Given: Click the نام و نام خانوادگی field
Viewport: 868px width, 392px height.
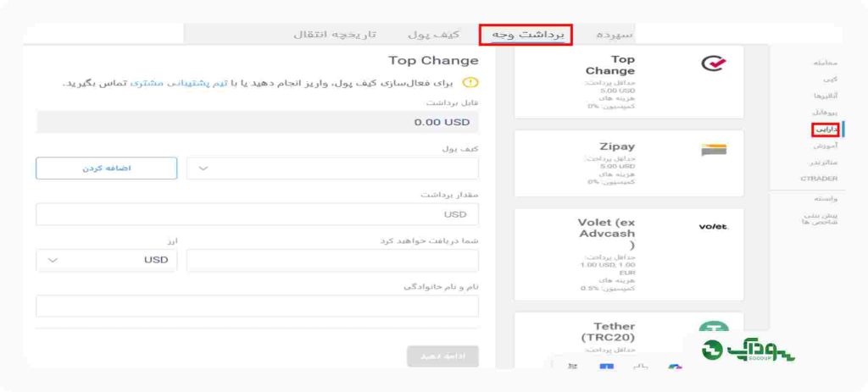Looking at the screenshot, I should (258, 306).
